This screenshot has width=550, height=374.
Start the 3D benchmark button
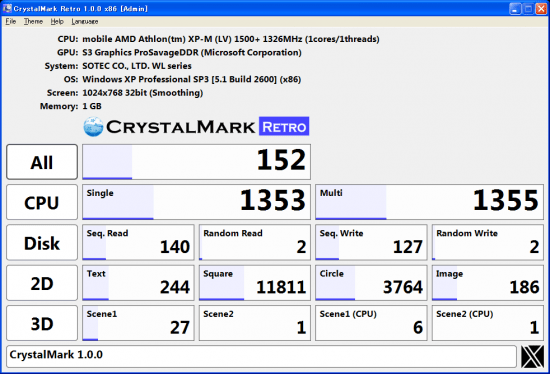42,323
